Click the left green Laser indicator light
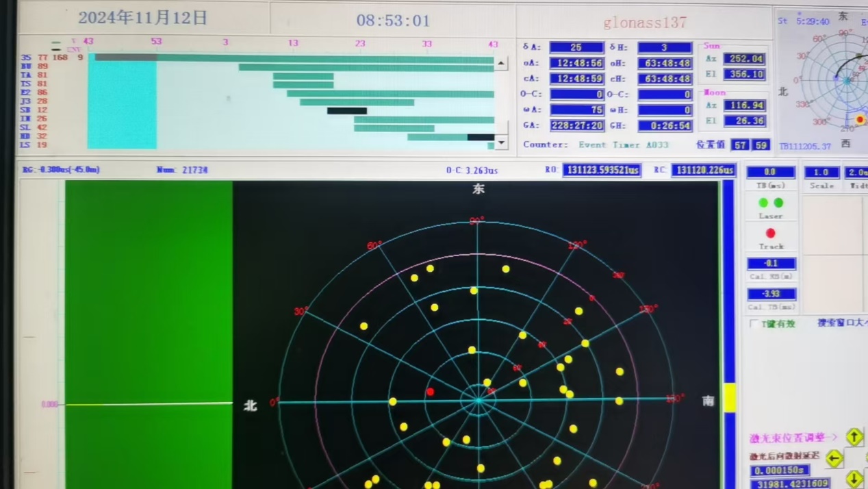The width and height of the screenshot is (868, 489). coord(763,203)
